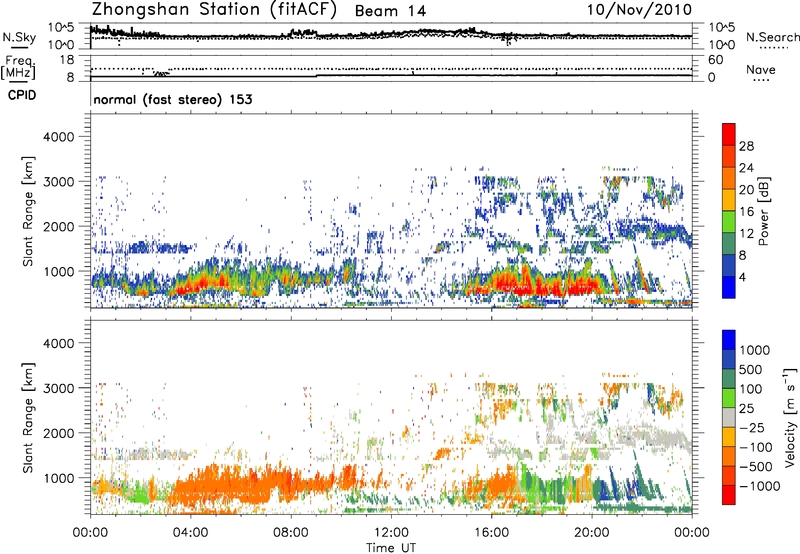
Task: Select the "Freq. [MHz]" axis label
Action: [18, 67]
